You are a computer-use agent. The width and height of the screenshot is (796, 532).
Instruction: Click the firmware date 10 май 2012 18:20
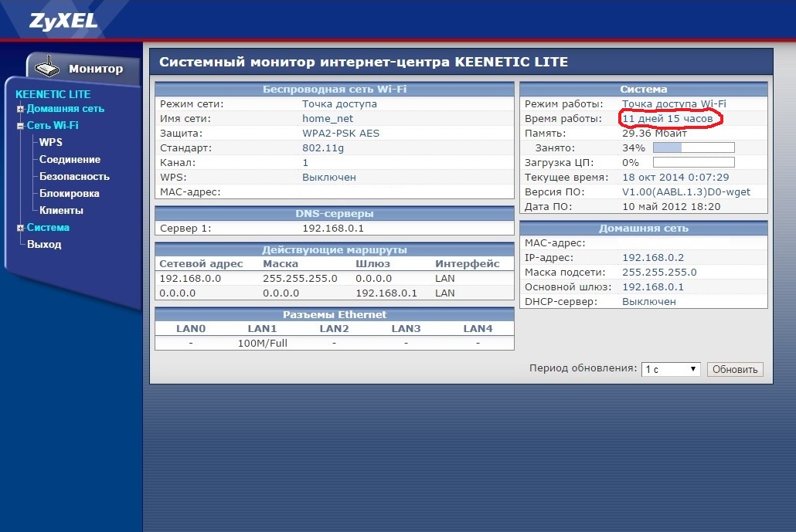pos(671,207)
